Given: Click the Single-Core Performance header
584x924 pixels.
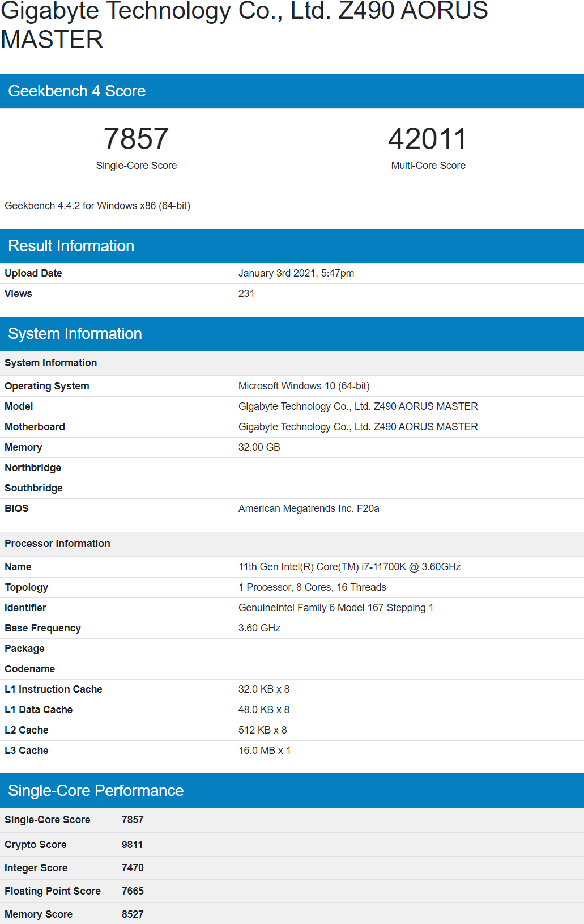Looking at the screenshot, I should tap(292, 791).
